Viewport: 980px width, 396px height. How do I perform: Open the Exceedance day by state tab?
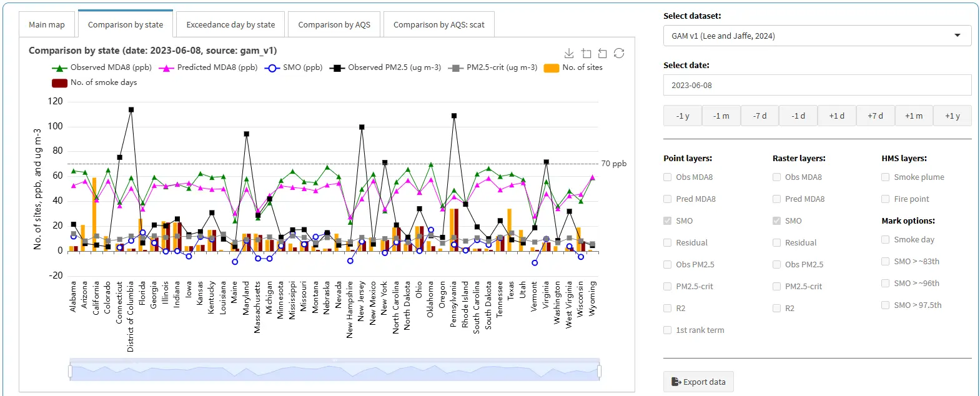coord(230,25)
